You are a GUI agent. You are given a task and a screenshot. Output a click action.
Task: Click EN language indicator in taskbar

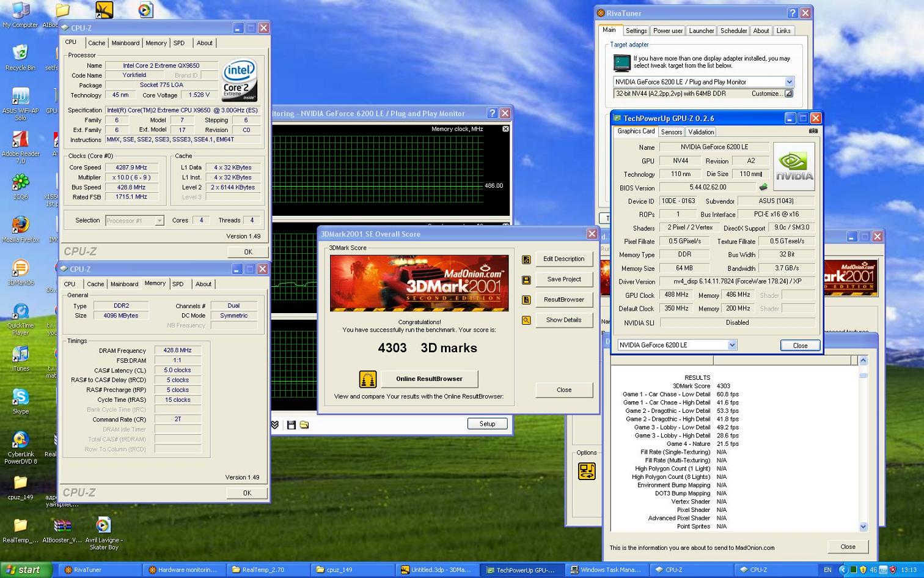click(x=827, y=570)
